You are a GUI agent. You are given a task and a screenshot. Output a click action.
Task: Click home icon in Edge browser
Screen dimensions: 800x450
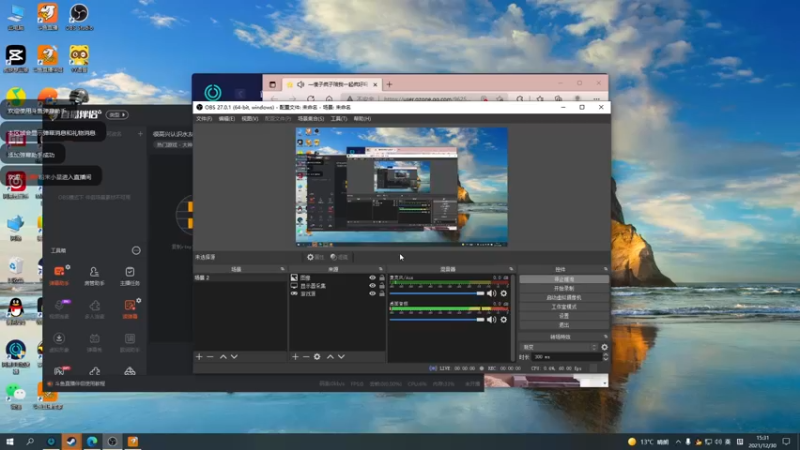click(x=329, y=98)
